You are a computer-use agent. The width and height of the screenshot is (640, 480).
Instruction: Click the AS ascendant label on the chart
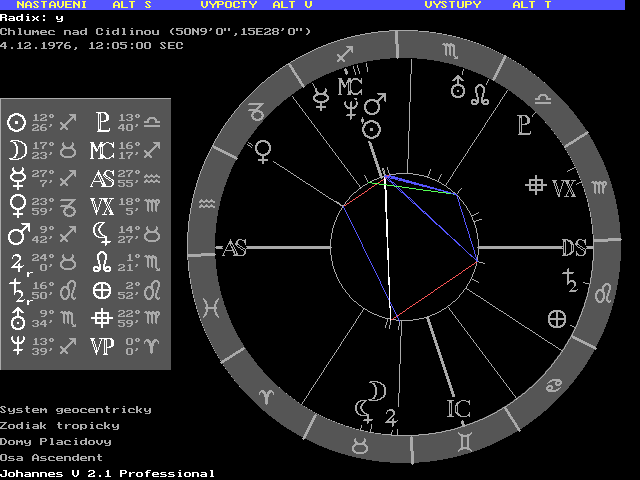click(x=235, y=248)
